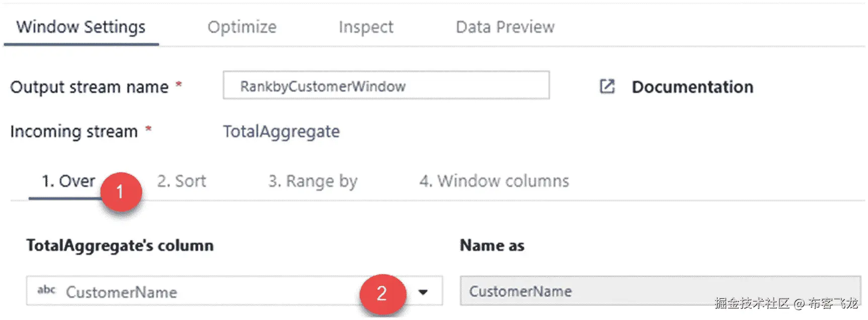Click the TotalAggregate incoming stream value
The image size is (868, 320).
(281, 132)
